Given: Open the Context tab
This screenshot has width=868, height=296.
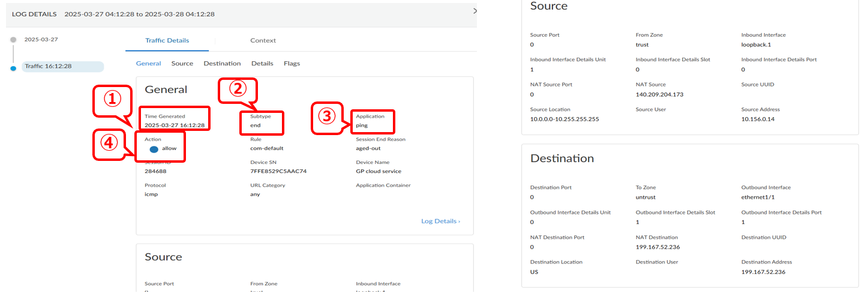Looking at the screenshot, I should [x=263, y=41].
